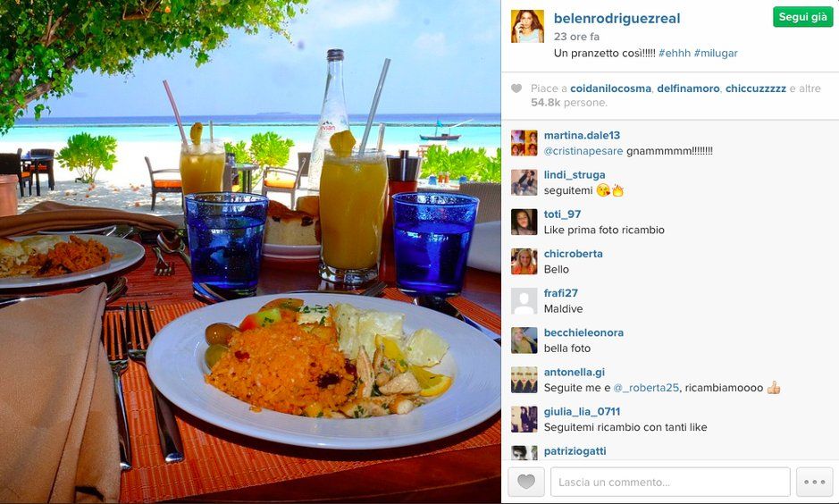Click the heart like button beside comment box
Viewport: 839px width, 504px height.
pyautogui.click(x=526, y=482)
